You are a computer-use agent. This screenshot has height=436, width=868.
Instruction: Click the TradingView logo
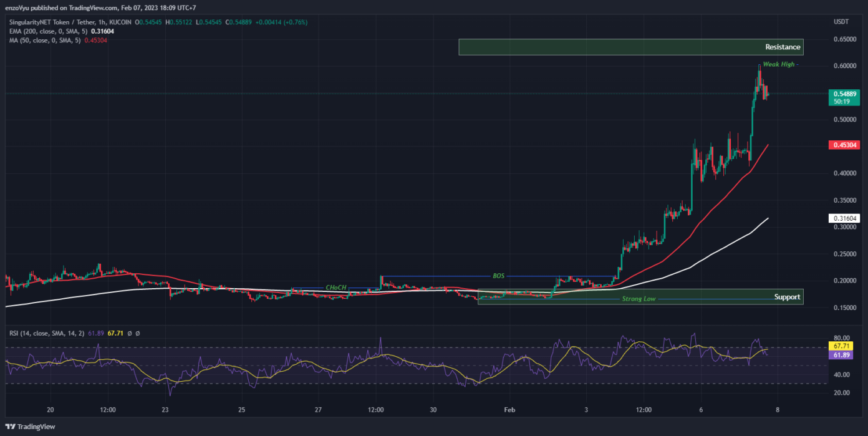(31, 427)
